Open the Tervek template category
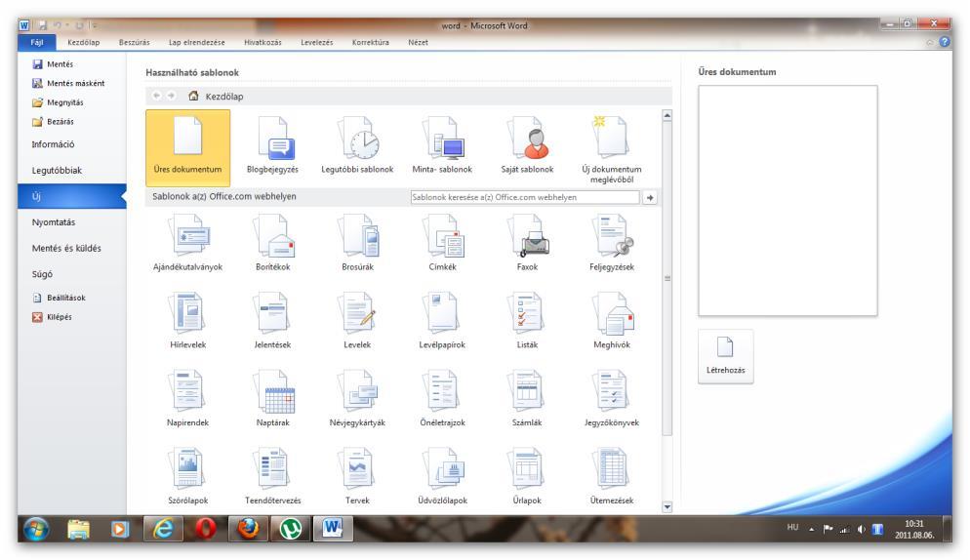The width and height of the screenshot is (970, 560). tap(357, 476)
